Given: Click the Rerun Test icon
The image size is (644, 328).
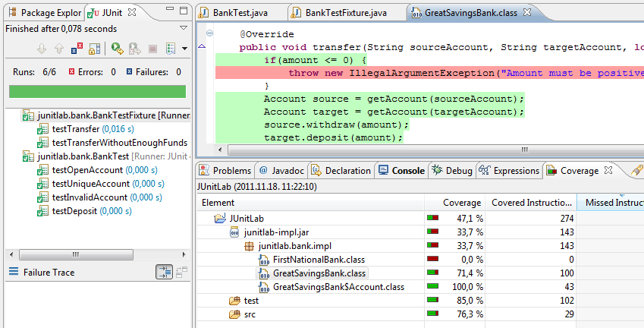Looking at the screenshot, I should 118,49.
